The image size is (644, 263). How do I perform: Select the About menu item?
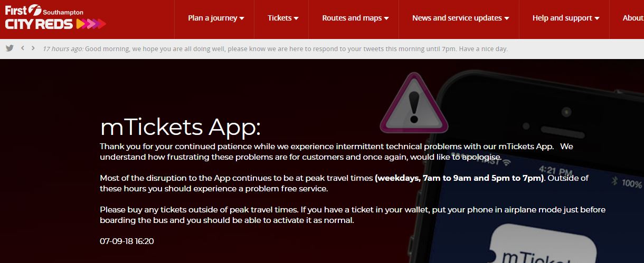click(x=632, y=18)
